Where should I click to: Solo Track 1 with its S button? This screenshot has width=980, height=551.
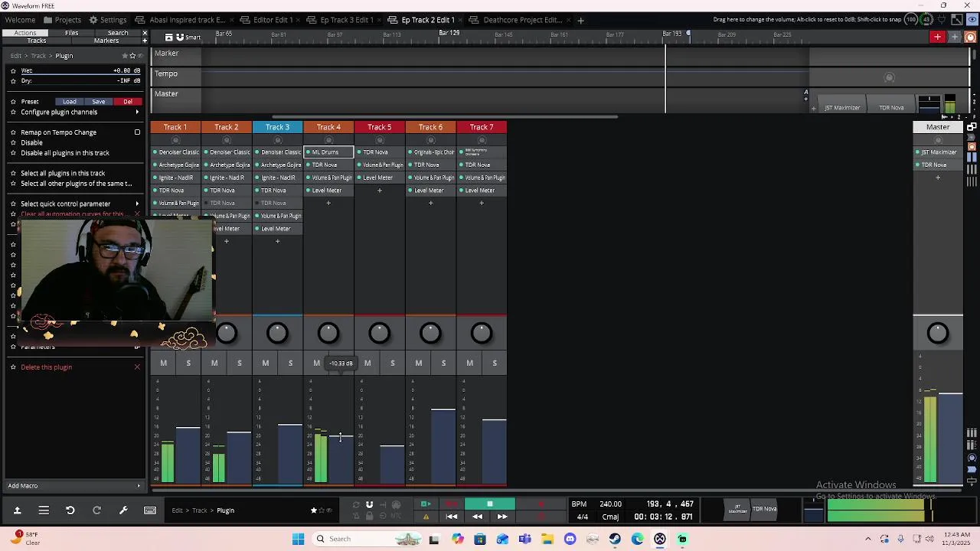[x=188, y=363]
